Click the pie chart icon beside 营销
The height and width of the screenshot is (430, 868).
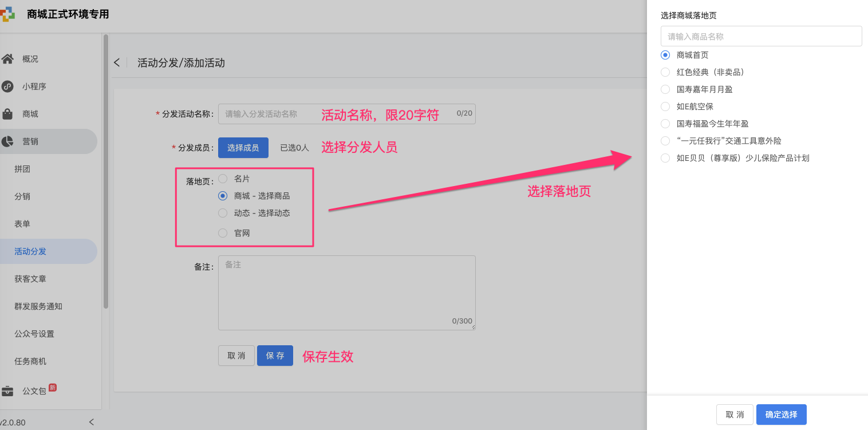(x=7, y=141)
